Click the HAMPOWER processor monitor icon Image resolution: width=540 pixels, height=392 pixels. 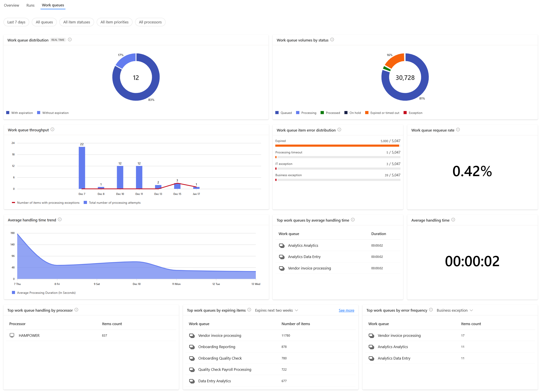(x=12, y=335)
